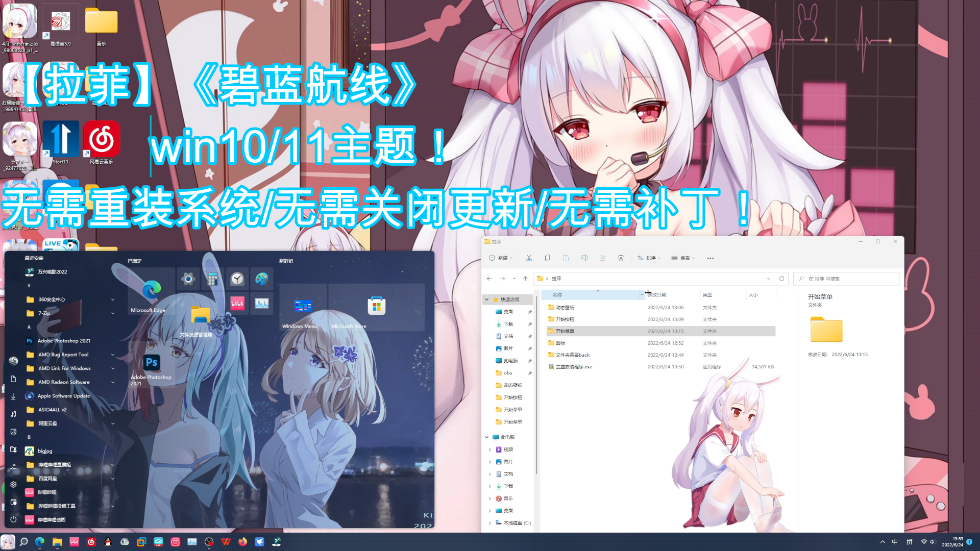The width and height of the screenshot is (980, 551).
Task: Expand the 360安全中心 folder in app list
Action: [113, 299]
